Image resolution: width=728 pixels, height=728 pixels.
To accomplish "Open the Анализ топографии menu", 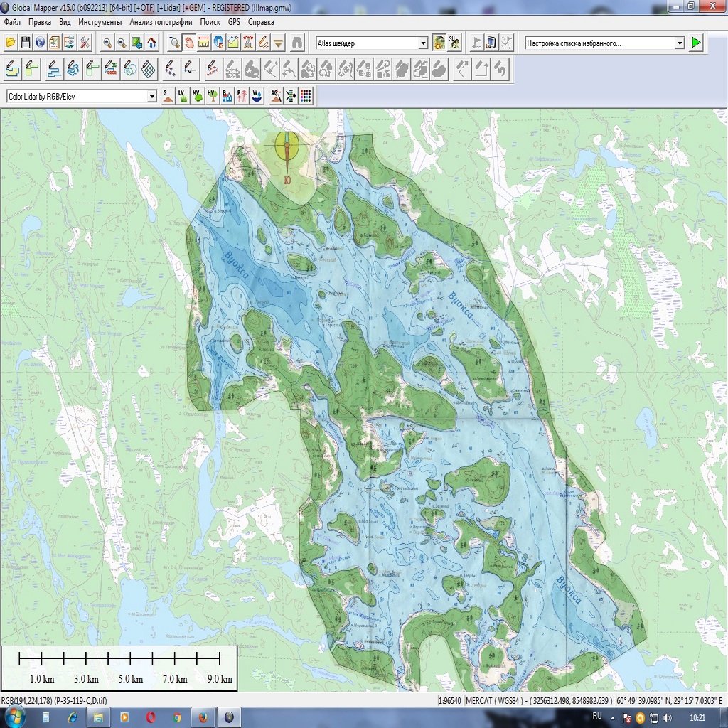I will (161, 22).
